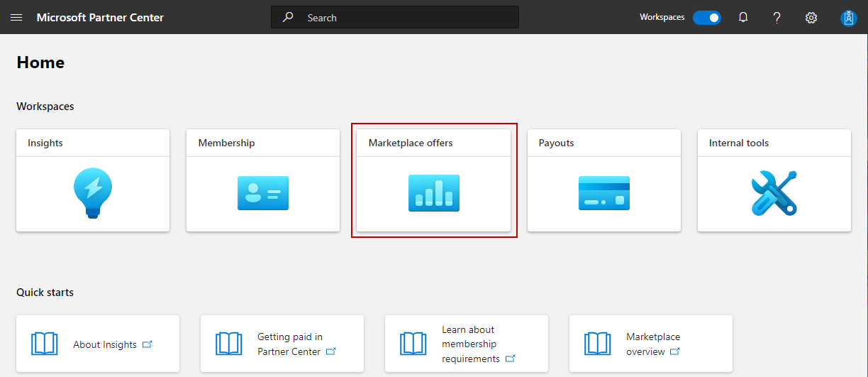Click the search magnifier icon

pos(288,17)
